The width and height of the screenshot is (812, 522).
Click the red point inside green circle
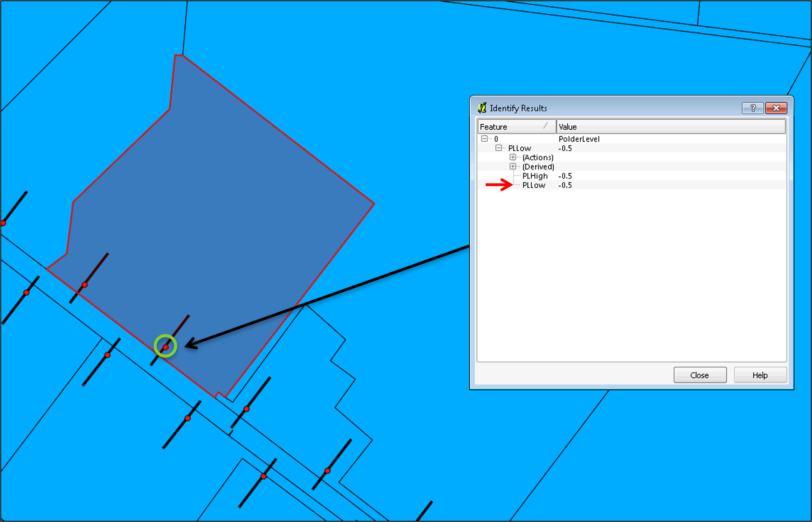pos(165,347)
